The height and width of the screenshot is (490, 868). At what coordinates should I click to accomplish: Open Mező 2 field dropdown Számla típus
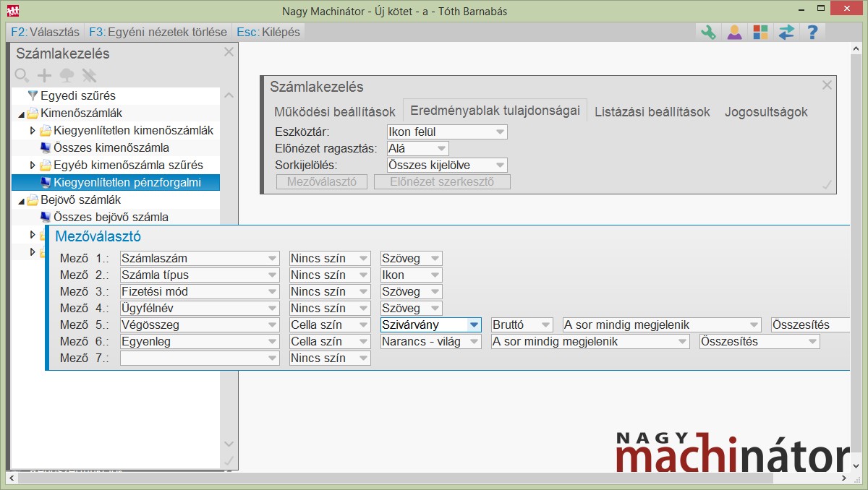point(200,275)
